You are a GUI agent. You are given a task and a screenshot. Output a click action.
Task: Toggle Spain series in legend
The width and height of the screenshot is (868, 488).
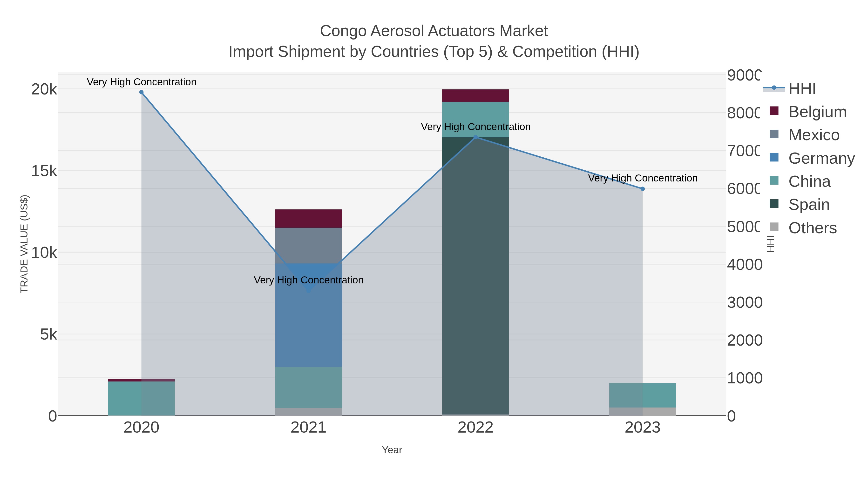tap(800, 204)
